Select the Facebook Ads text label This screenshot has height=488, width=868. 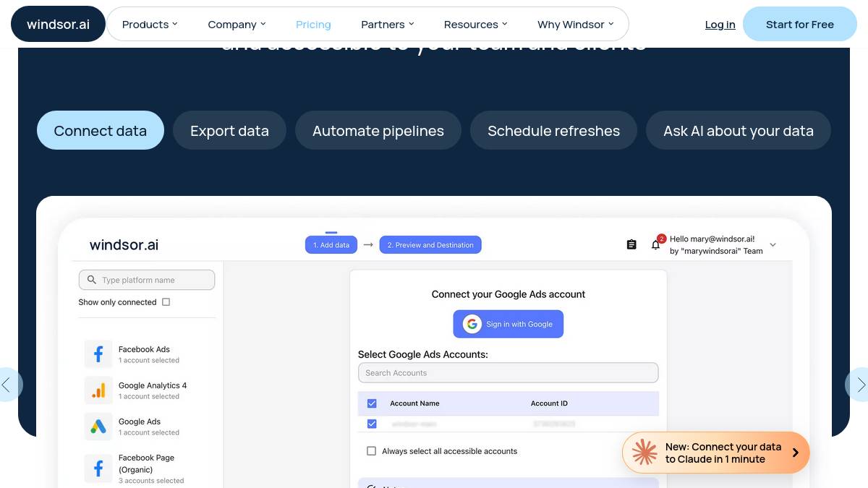pos(144,349)
